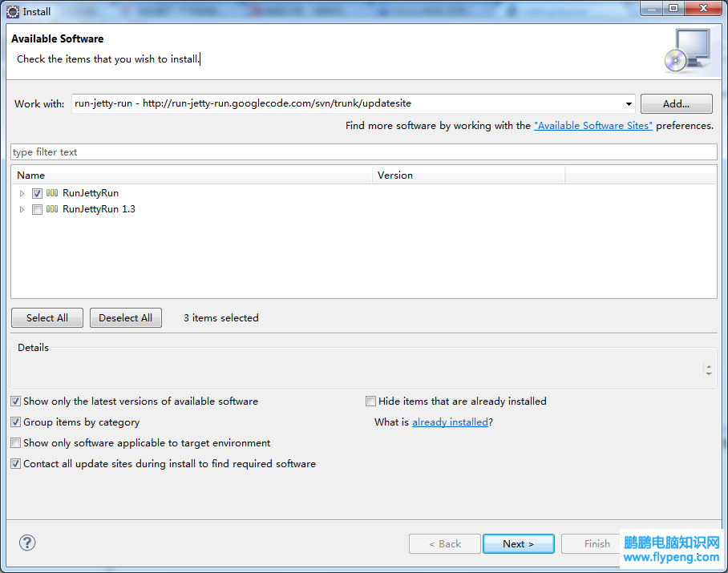The image size is (728, 573).
Task: Click the Next > button
Action: tap(519, 544)
